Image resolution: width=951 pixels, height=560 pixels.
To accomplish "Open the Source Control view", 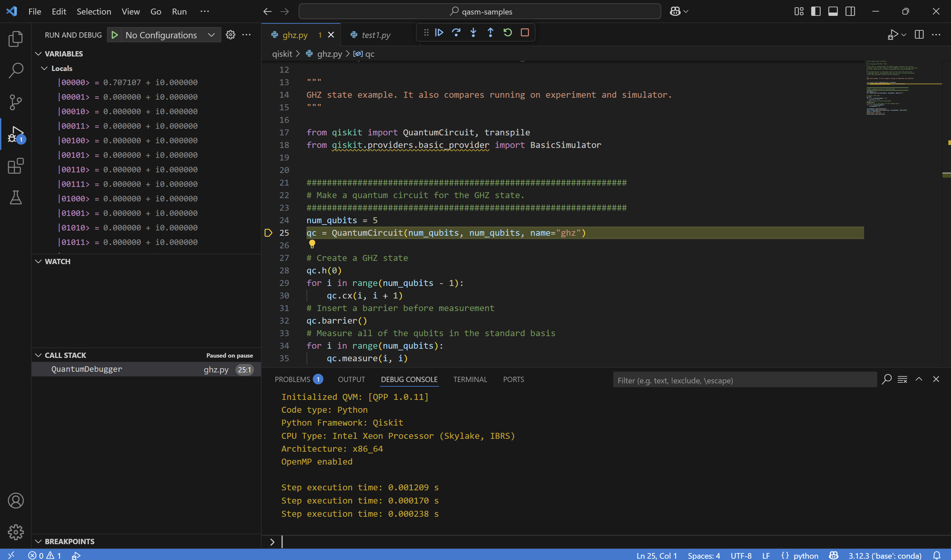I will 16,102.
